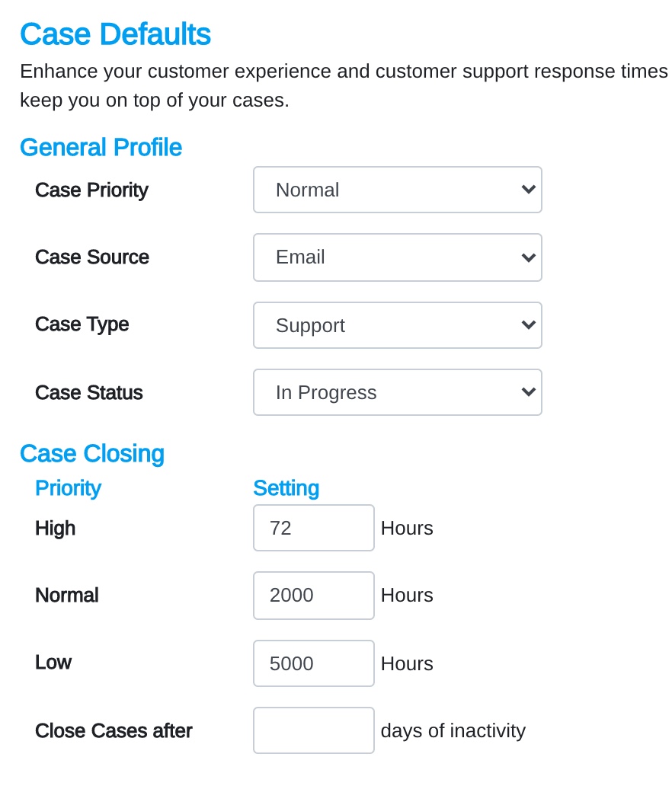The height and width of the screenshot is (786, 672).
Task: Click the Close Cases after label
Action: tap(114, 731)
